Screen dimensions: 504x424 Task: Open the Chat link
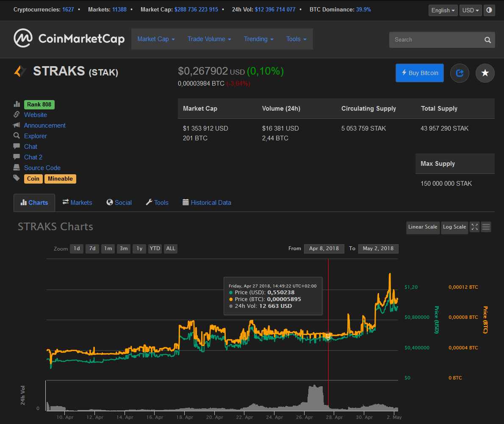click(x=30, y=147)
